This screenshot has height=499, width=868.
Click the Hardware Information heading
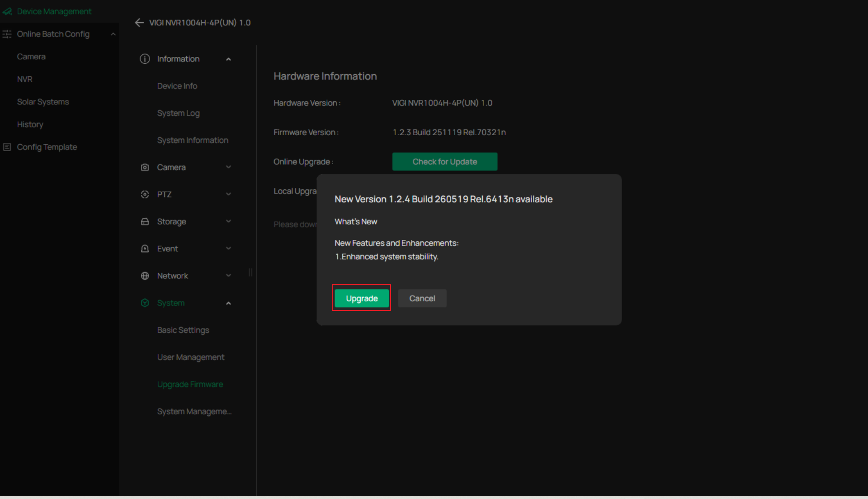click(x=325, y=76)
